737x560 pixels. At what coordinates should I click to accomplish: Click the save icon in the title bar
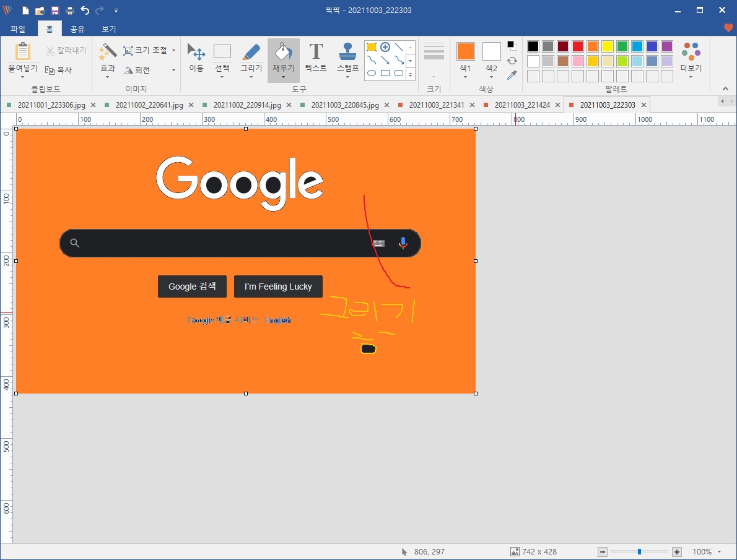pyautogui.click(x=55, y=11)
